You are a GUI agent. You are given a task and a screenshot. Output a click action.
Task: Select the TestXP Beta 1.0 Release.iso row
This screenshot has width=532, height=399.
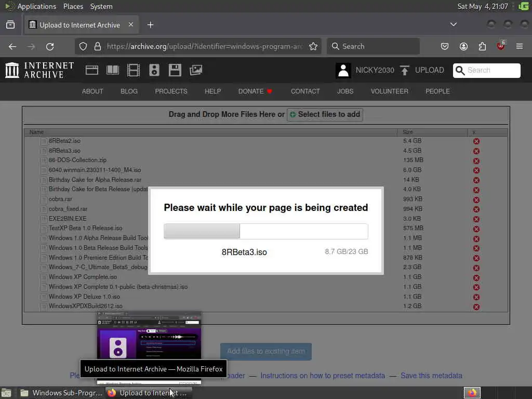tap(266, 229)
